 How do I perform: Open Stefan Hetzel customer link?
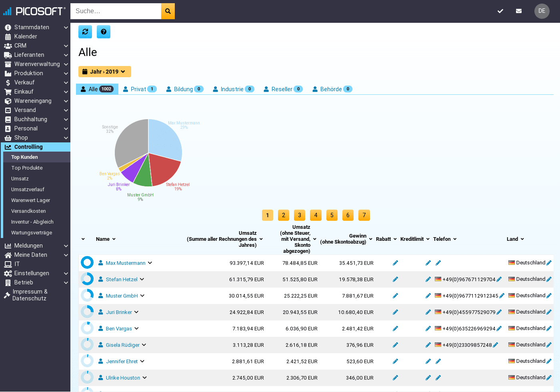click(x=122, y=279)
